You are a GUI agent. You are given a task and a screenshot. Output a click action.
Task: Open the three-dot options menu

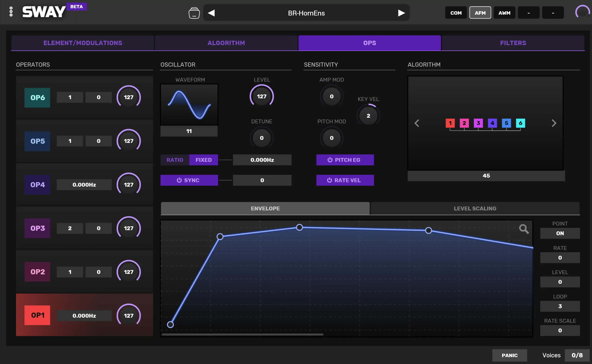coord(11,11)
